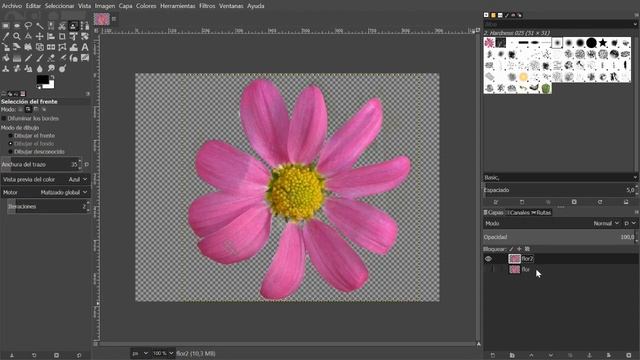Swap foreground and background colors
640x360 pixels.
[x=52, y=77]
